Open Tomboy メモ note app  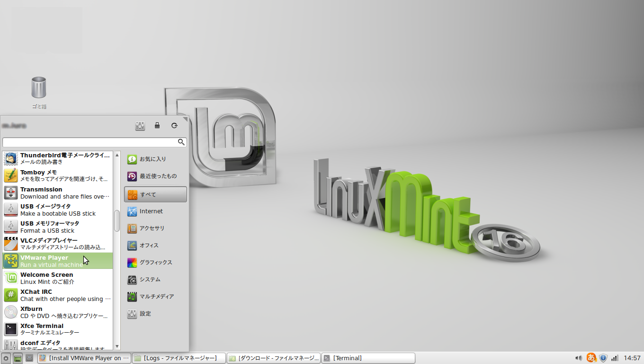coord(57,176)
